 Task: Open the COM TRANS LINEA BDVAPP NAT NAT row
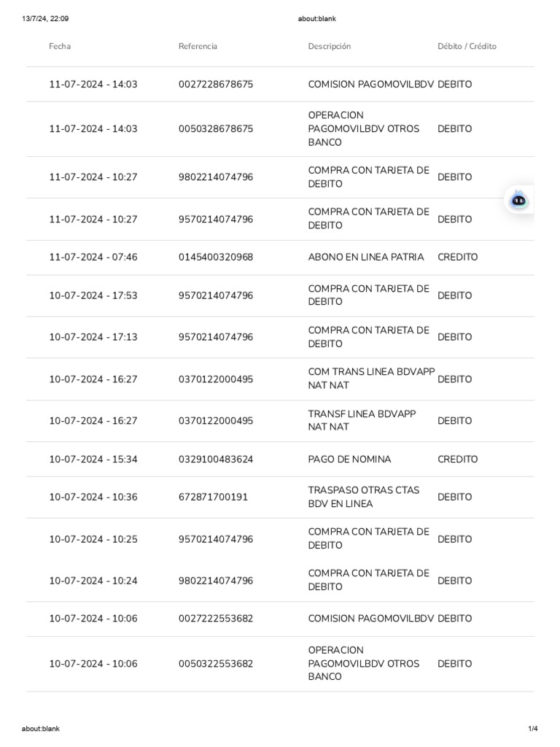(280, 379)
